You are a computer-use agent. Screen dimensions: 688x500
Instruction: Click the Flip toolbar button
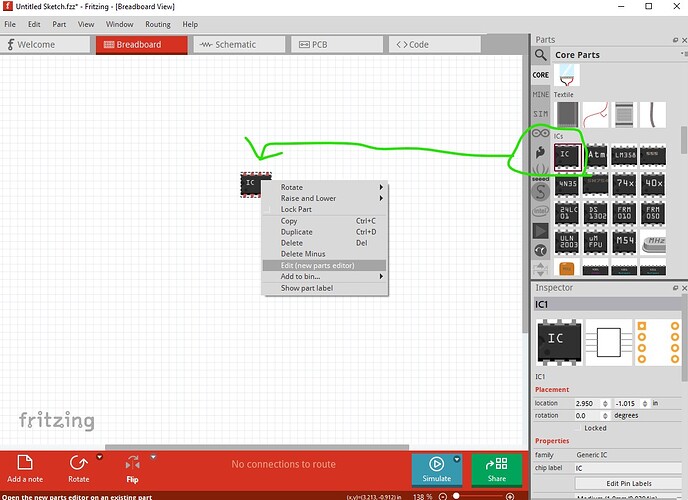(133, 469)
